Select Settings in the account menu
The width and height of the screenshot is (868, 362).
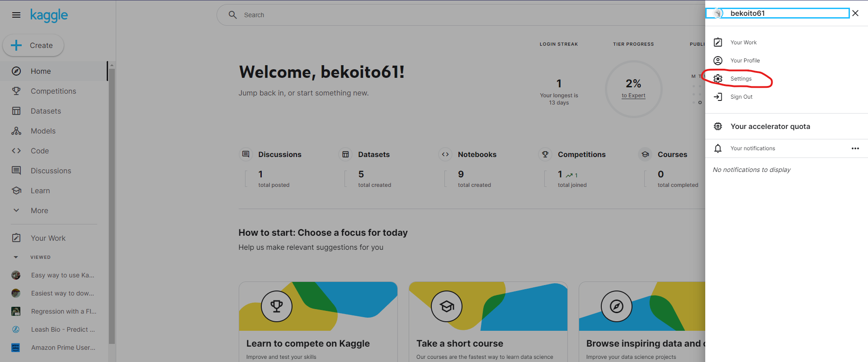point(741,79)
